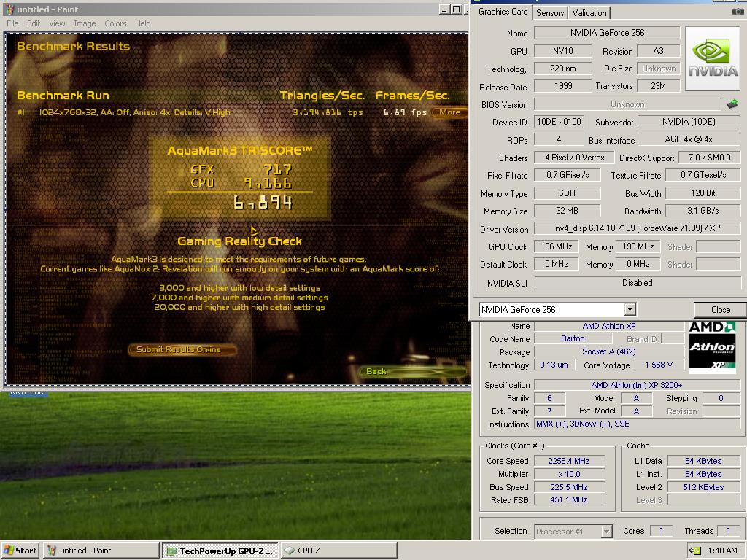Open the Image menu in Paint
Viewport: 747px width, 560px height.
(x=85, y=23)
